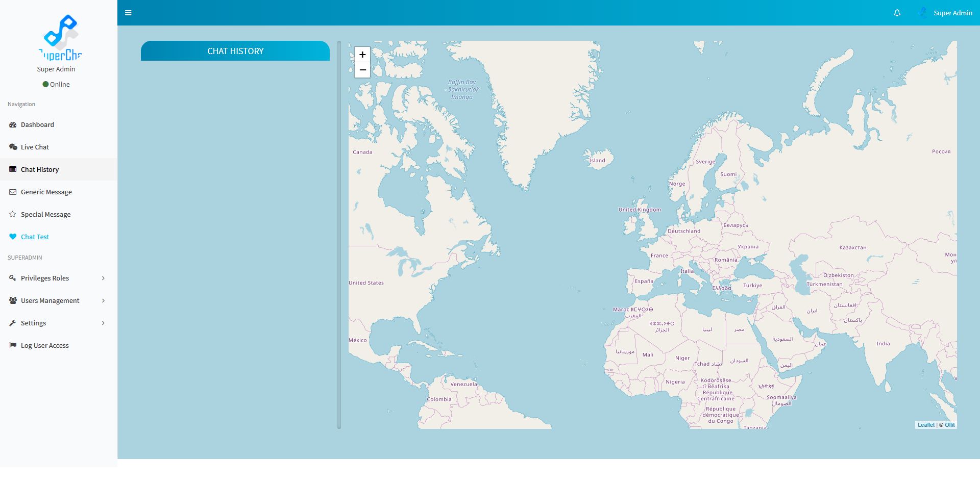980x485 pixels.
Task: Click the Norge label on the map
Action: tap(677, 184)
